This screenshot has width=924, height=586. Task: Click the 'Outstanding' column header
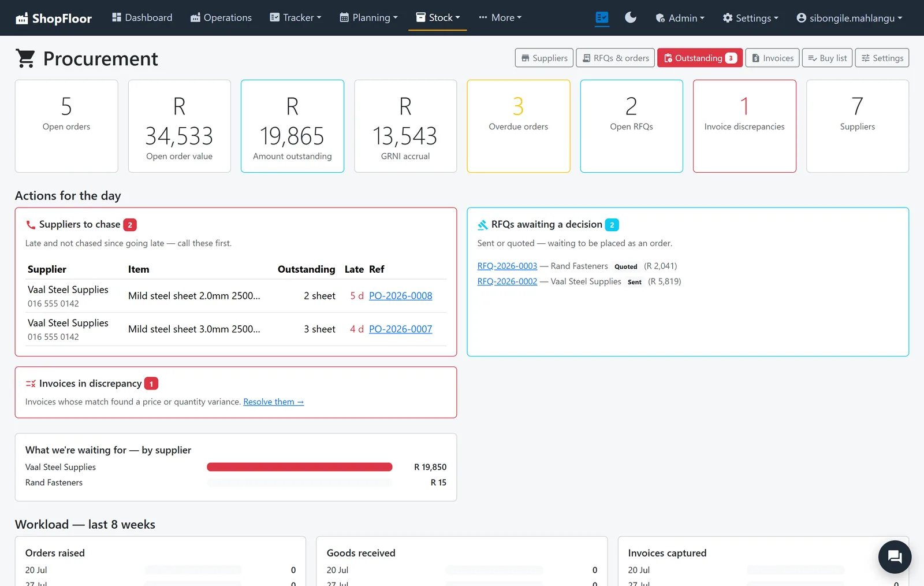pos(306,269)
